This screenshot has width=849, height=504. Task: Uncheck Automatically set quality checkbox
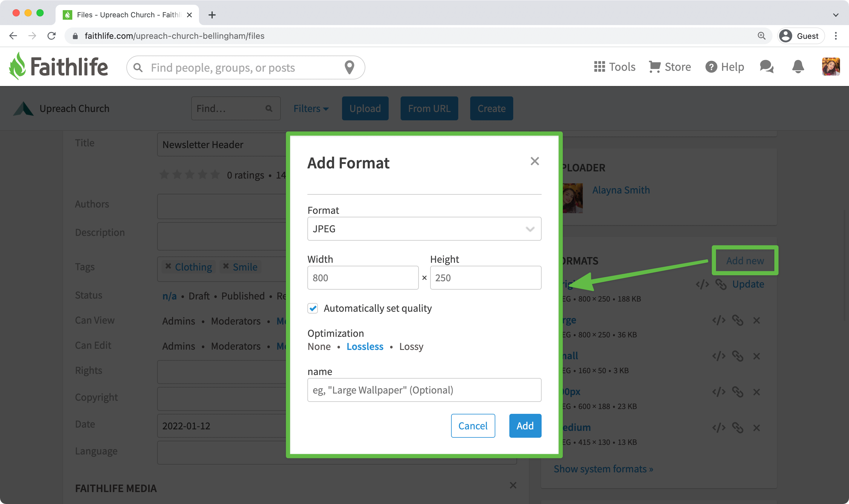(312, 308)
